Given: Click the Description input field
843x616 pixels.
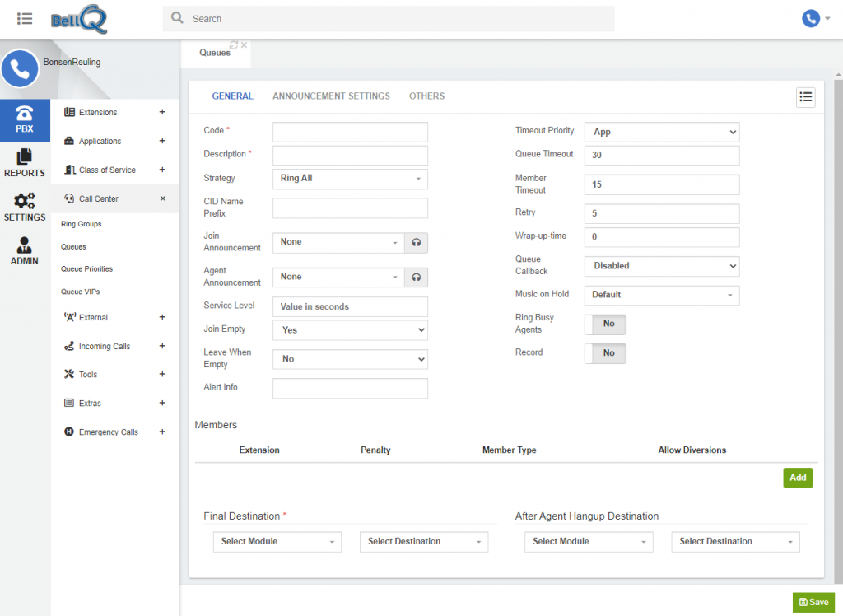Looking at the screenshot, I should (350, 156).
